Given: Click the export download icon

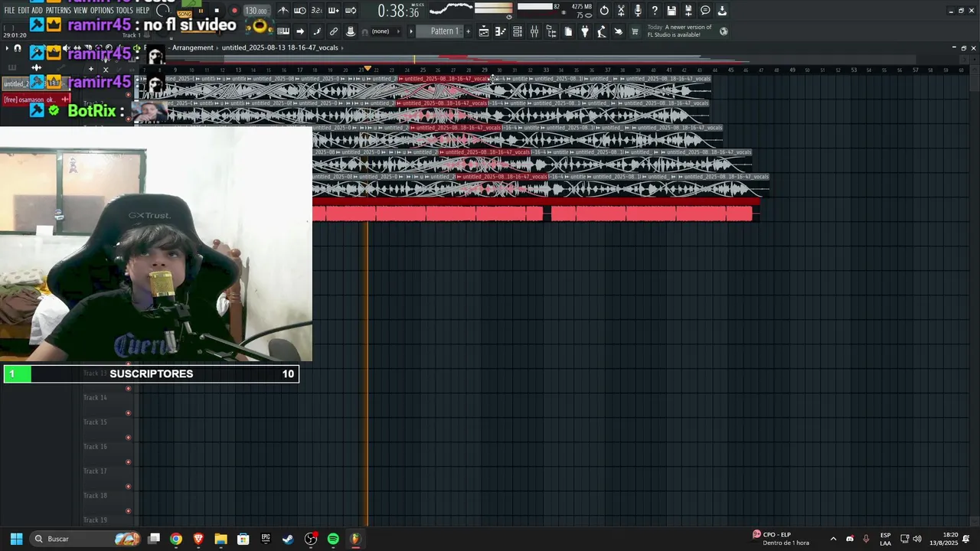Looking at the screenshot, I should [722, 11].
